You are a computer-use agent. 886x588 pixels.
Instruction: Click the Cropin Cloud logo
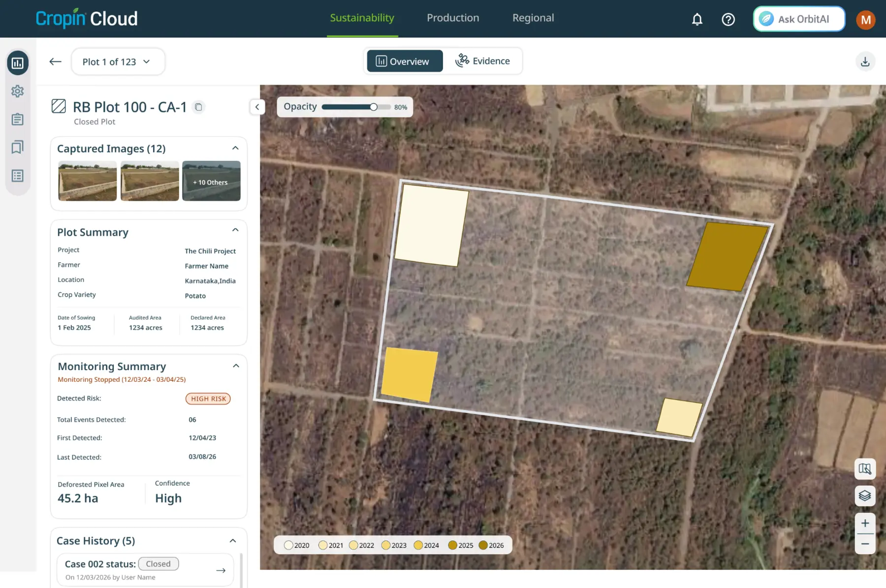[x=87, y=19]
